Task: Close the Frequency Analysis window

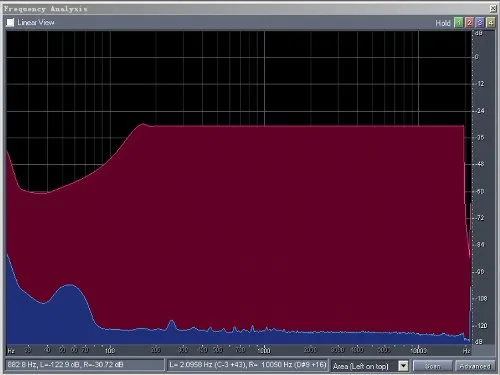Action: pos(493,8)
